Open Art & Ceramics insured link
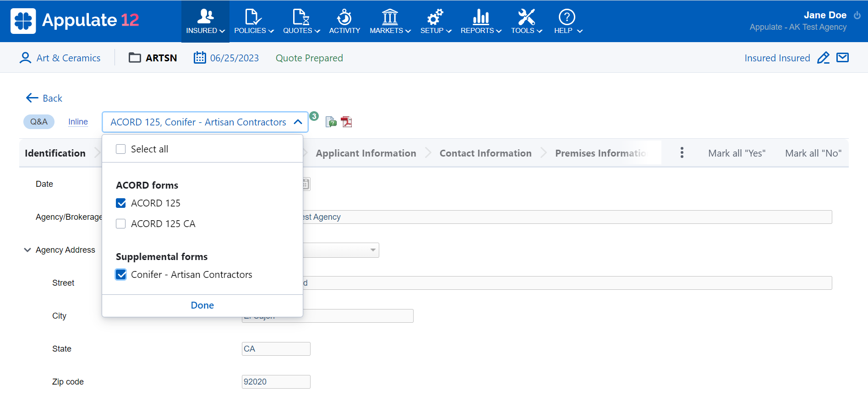868x396 pixels. click(x=68, y=58)
